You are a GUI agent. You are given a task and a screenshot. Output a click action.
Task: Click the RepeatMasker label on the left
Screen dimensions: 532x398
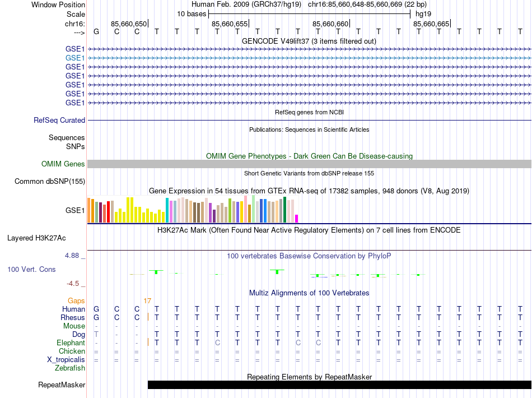click(62, 385)
